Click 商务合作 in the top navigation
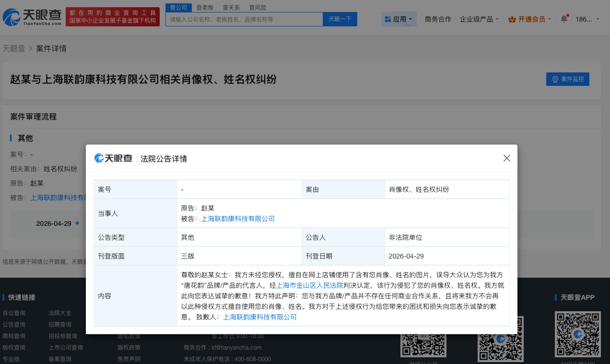This screenshot has height=364, width=610. click(x=438, y=19)
